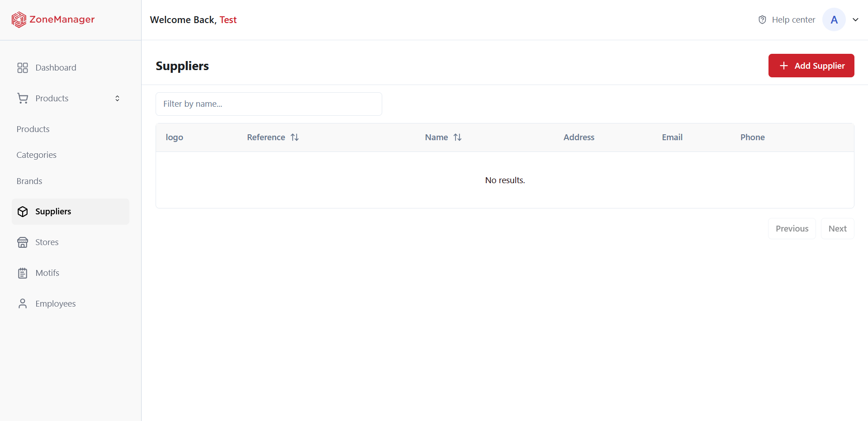Click the Help center question mark icon
This screenshot has height=421, width=868.
[762, 19]
